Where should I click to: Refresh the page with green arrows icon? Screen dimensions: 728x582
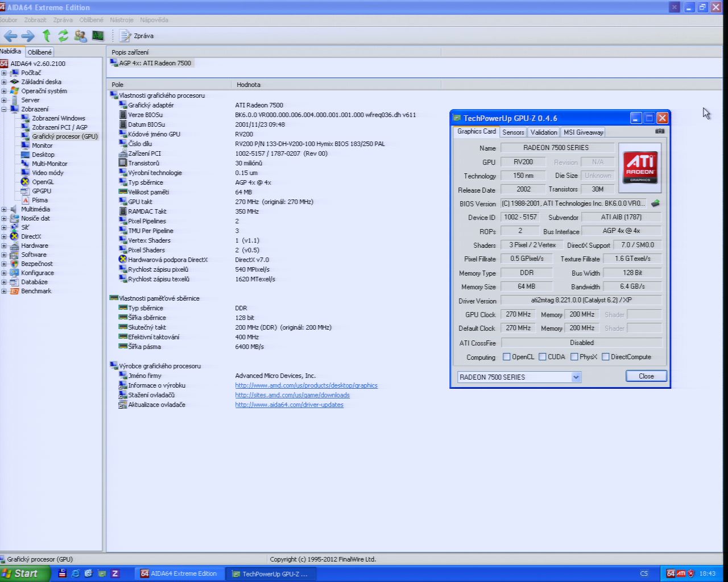point(63,36)
